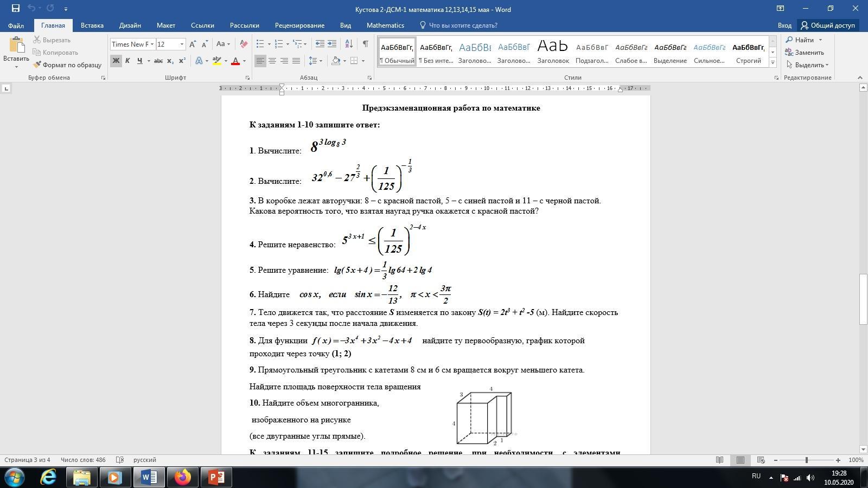Screen dimensions: 868x488
Task: Show paragraph marks with the pilcrow icon
Action: [x=365, y=44]
